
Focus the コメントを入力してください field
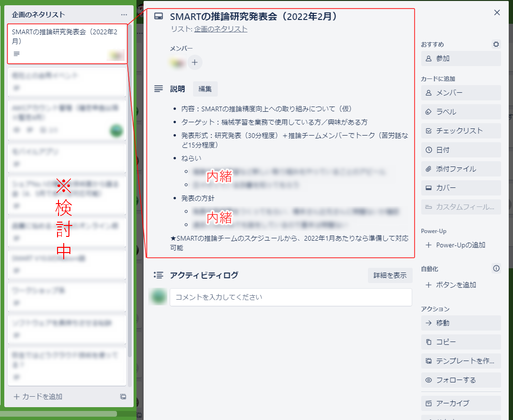(290, 297)
